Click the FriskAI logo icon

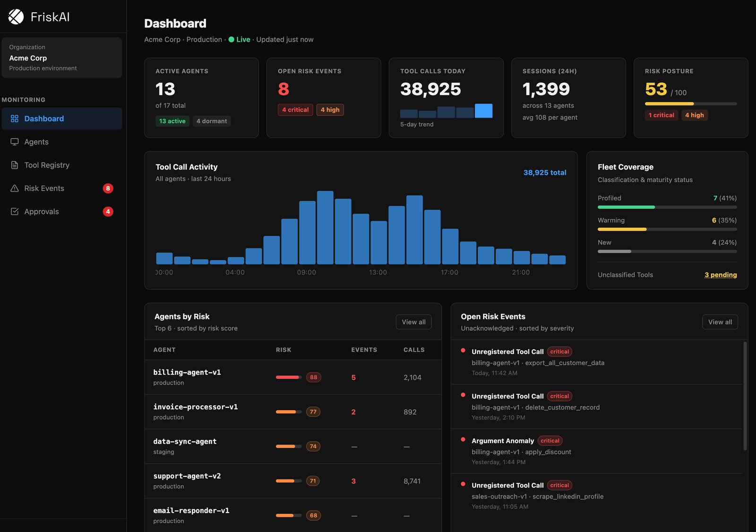click(x=16, y=17)
